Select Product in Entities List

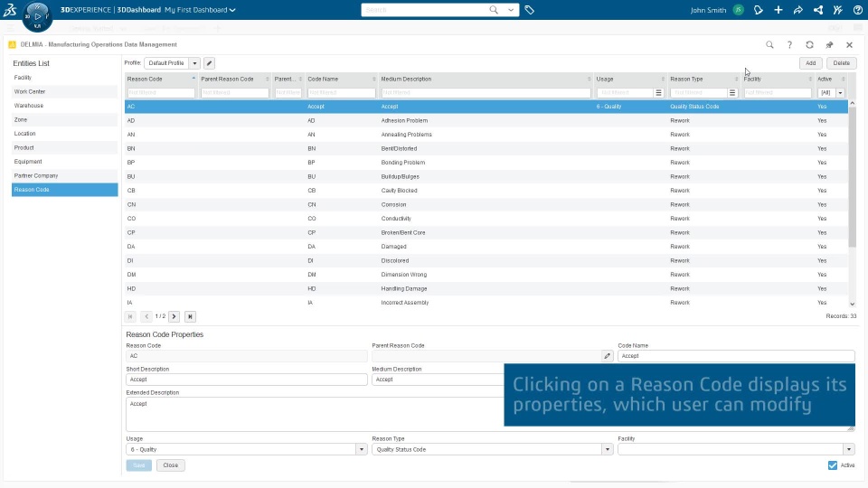point(65,147)
